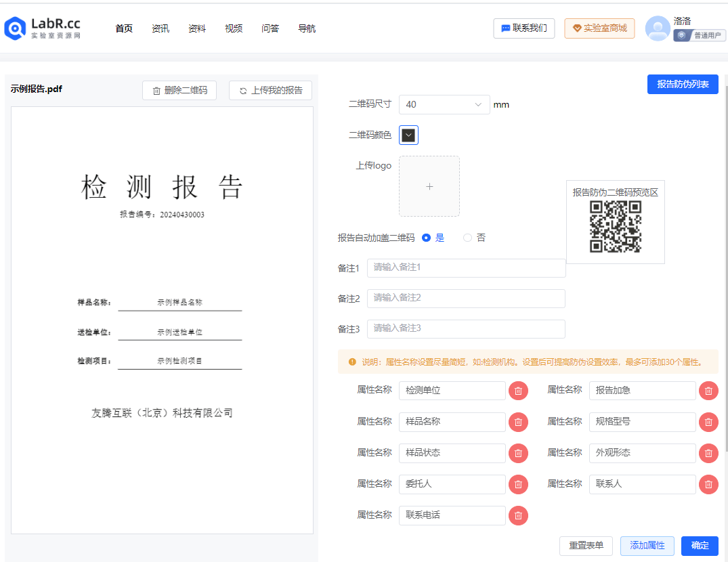Click the 确定 button
728x562 pixels.
pyautogui.click(x=700, y=546)
